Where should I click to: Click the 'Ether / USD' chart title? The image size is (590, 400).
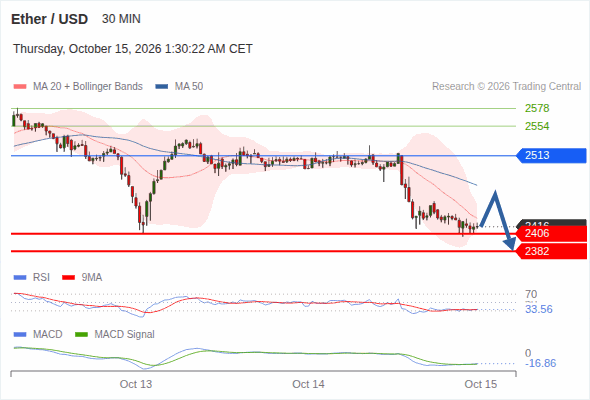coord(49,19)
